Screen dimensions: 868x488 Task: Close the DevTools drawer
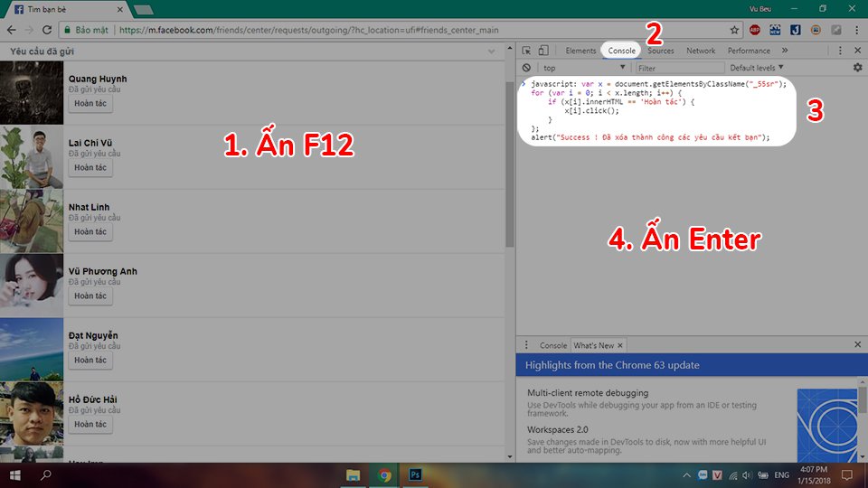pos(857,344)
